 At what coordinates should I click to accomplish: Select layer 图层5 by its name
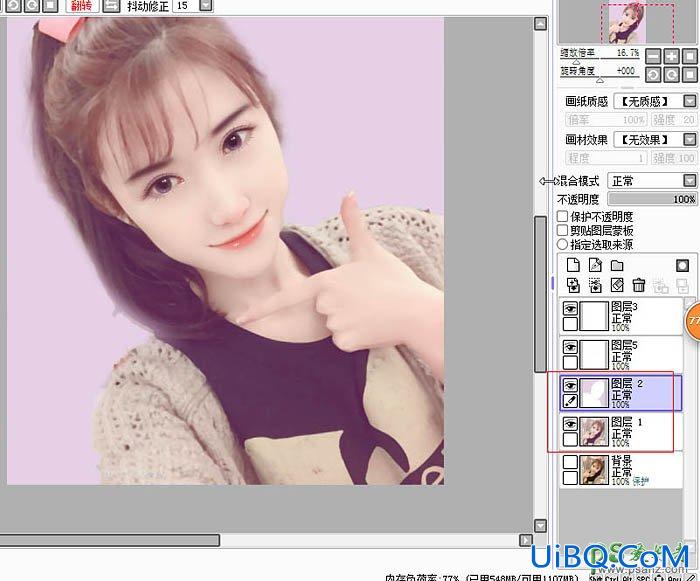pos(624,345)
